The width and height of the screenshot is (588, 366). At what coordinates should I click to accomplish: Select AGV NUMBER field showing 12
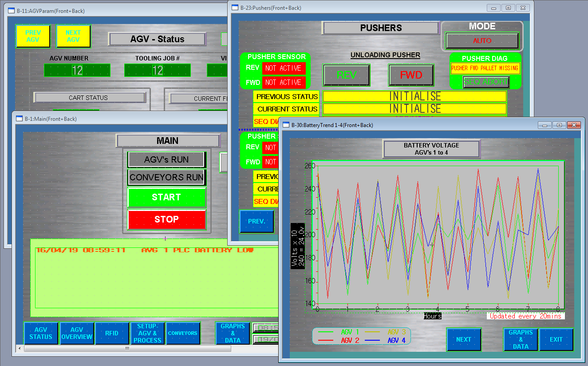[x=77, y=70]
